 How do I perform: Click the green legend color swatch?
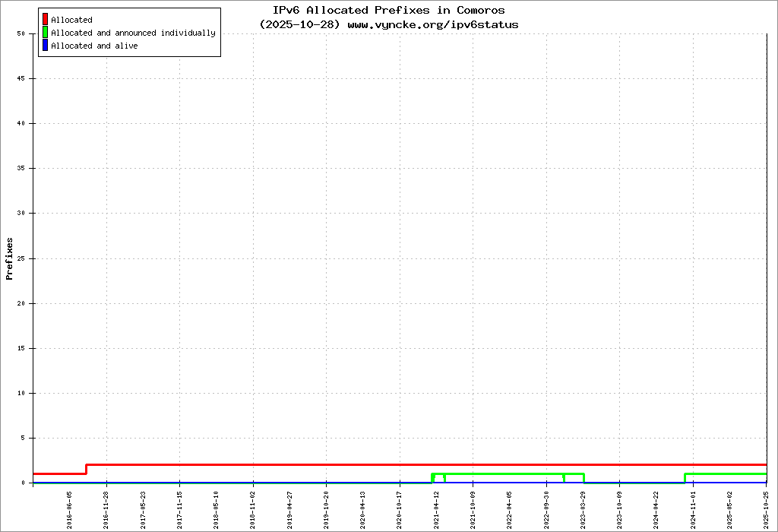[x=46, y=33]
